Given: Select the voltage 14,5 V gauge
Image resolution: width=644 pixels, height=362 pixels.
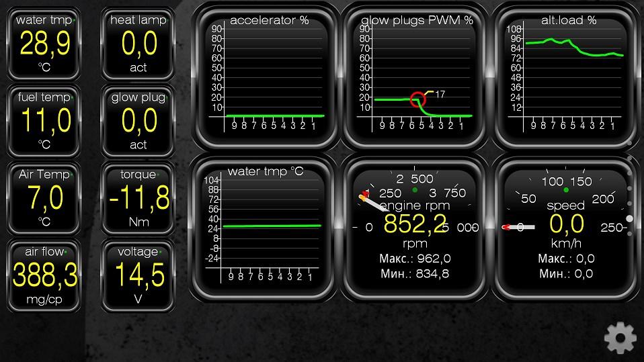Looking at the screenshot, I should (138, 275).
